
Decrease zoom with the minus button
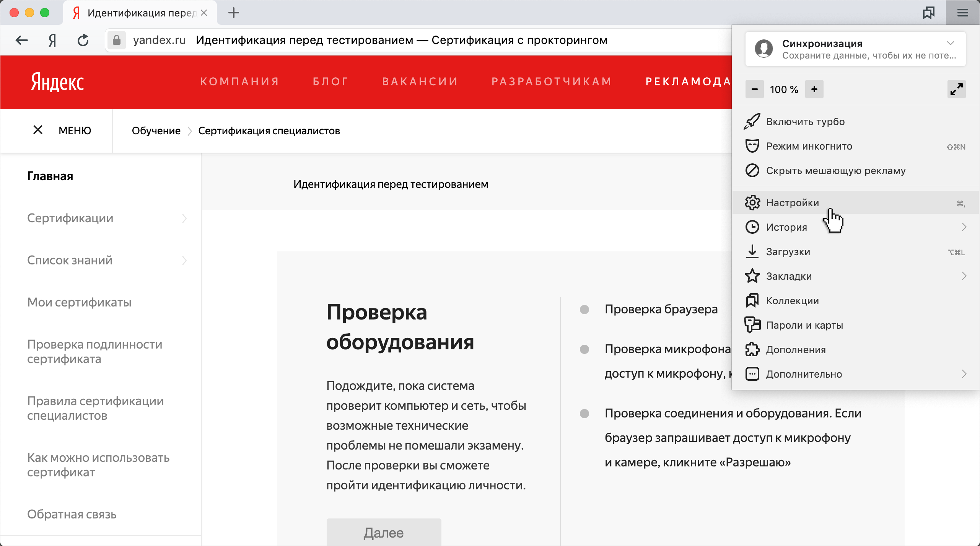(754, 89)
